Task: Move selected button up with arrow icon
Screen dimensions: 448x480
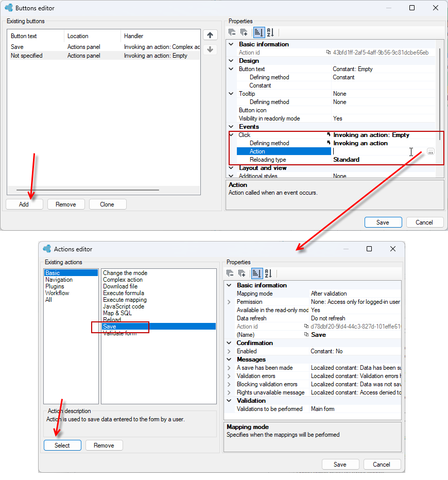Action: pyautogui.click(x=210, y=35)
